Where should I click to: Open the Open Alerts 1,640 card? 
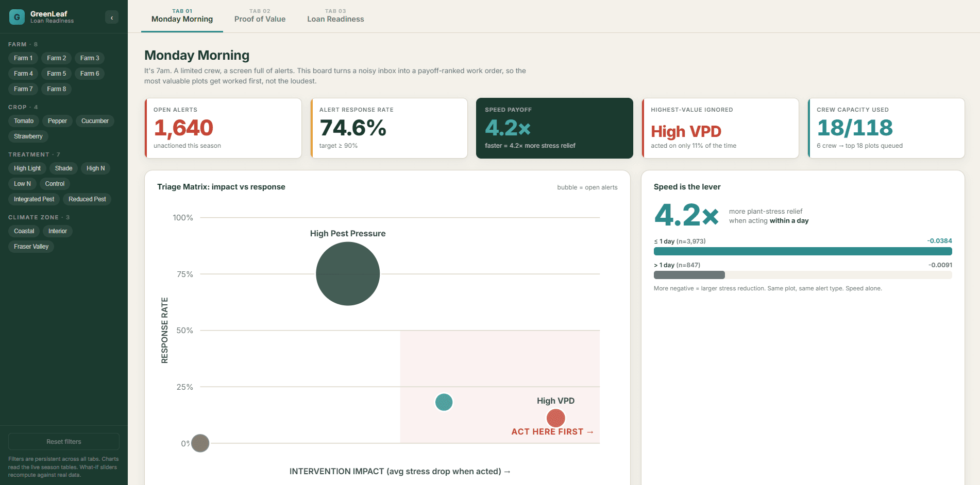coord(223,128)
